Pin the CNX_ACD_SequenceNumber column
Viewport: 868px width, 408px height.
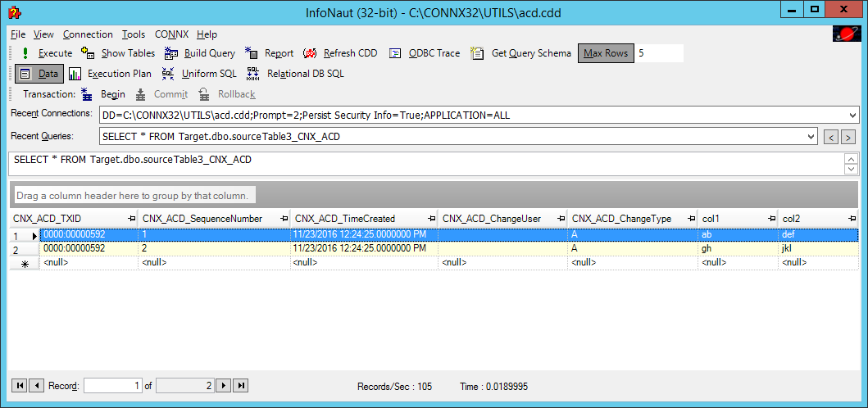pyautogui.click(x=284, y=219)
